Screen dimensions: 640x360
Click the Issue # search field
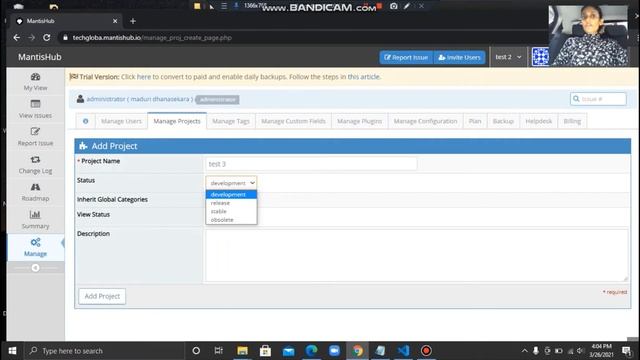click(598, 99)
